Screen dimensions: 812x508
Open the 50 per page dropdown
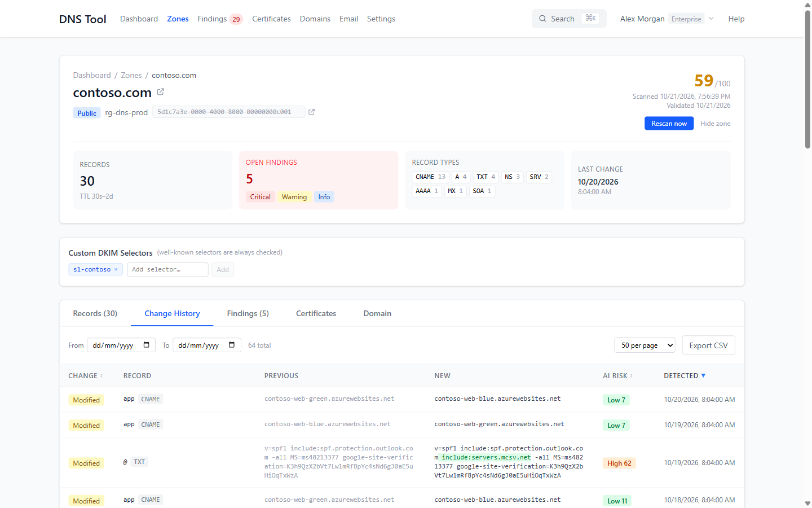[645, 345]
